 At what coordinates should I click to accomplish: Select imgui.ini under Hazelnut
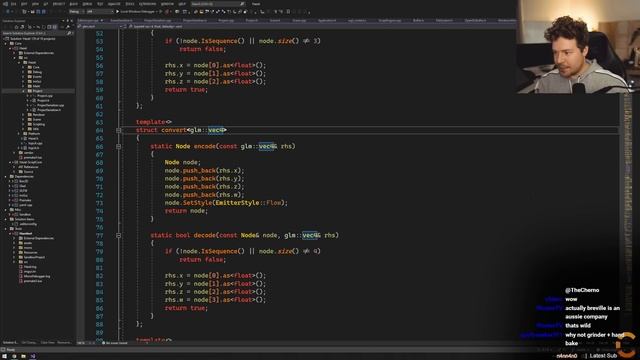[28, 271]
